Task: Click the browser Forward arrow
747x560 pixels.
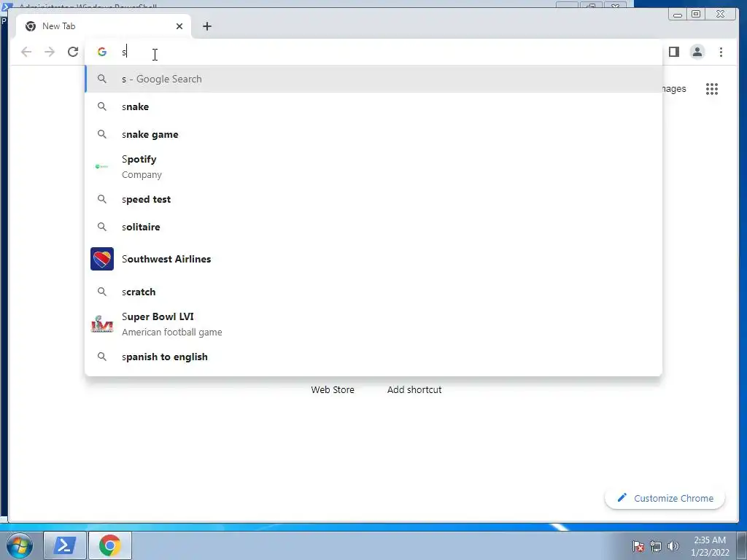Action: tap(50, 52)
